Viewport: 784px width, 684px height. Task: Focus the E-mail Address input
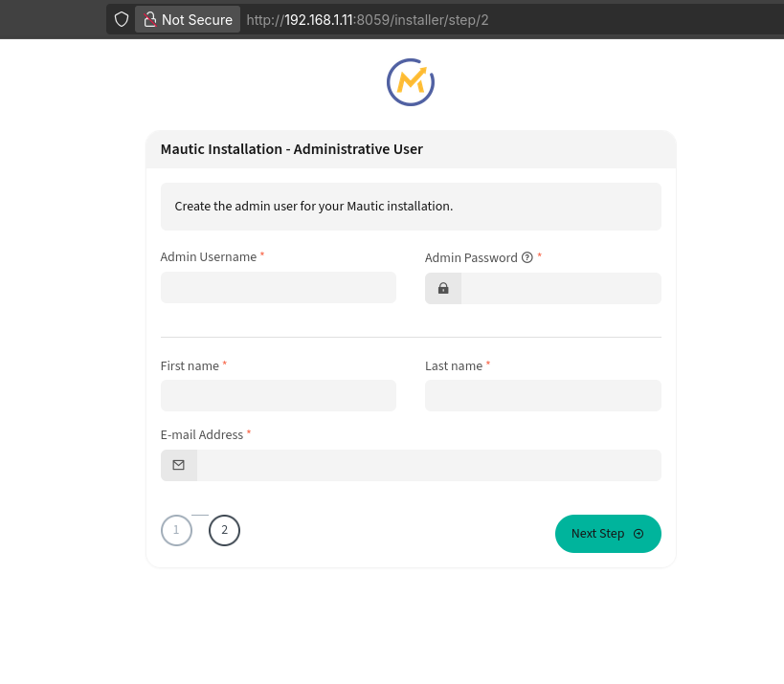coord(428,465)
